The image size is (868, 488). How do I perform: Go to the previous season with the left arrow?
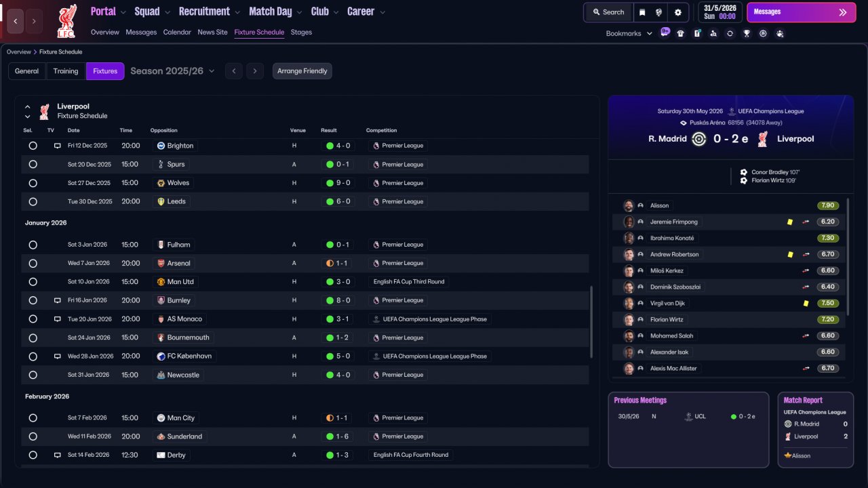click(x=233, y=71)
